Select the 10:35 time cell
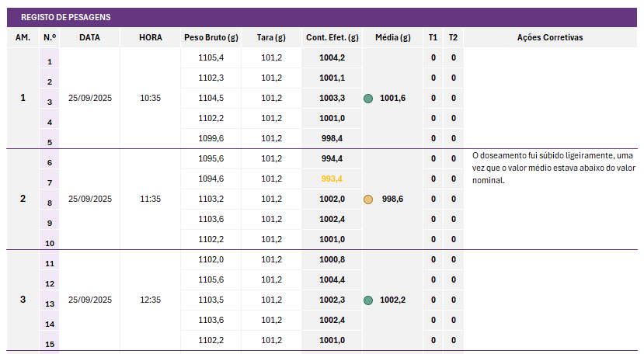This screenshot has width=644, height=354. click(151, 99)
